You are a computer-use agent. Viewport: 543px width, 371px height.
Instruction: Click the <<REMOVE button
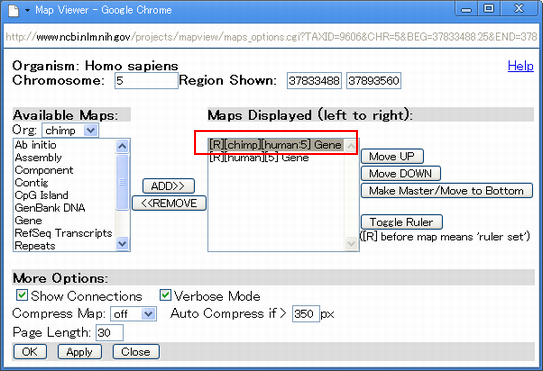coord(169,203)
